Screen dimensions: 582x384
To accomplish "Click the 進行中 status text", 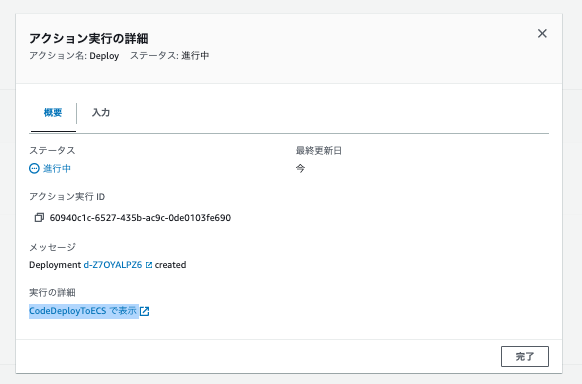I will click(57, 169).
